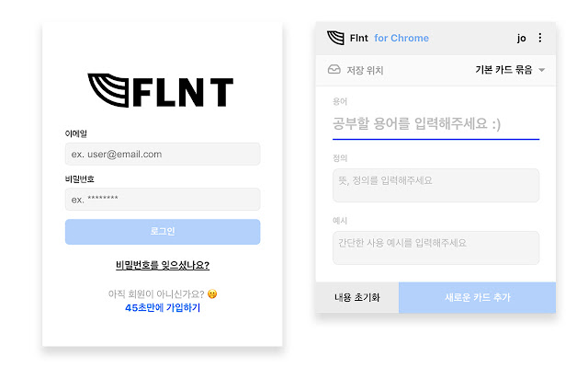Screen dimensions: 588x368
Task: Click the 용어 term input field
Action: click(435, 124)
